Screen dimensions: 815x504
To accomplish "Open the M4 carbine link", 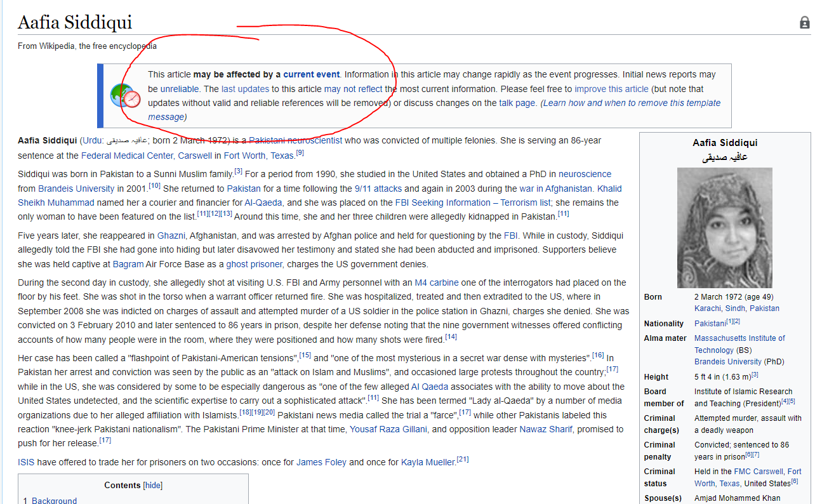I will coord(437,282).
